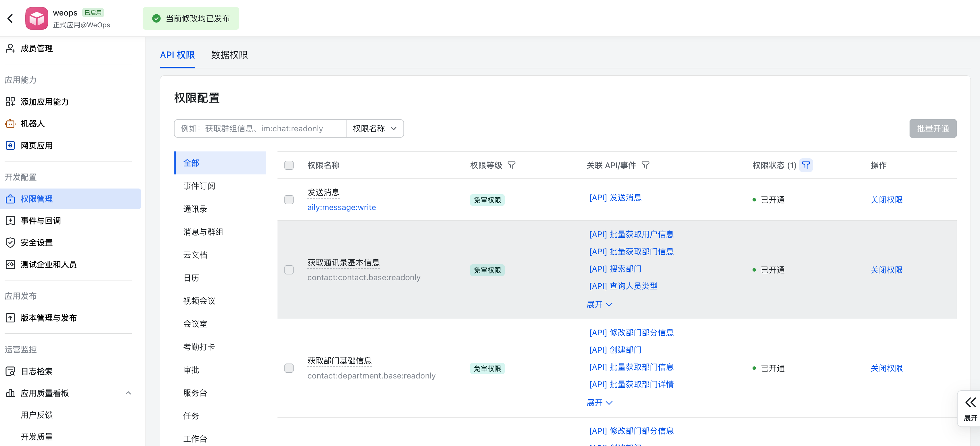Open the [API] 创建部门 link in 获取部门基础信息 row
The image size is (980, 446).
pyautogui.click(x=615, y=350)
